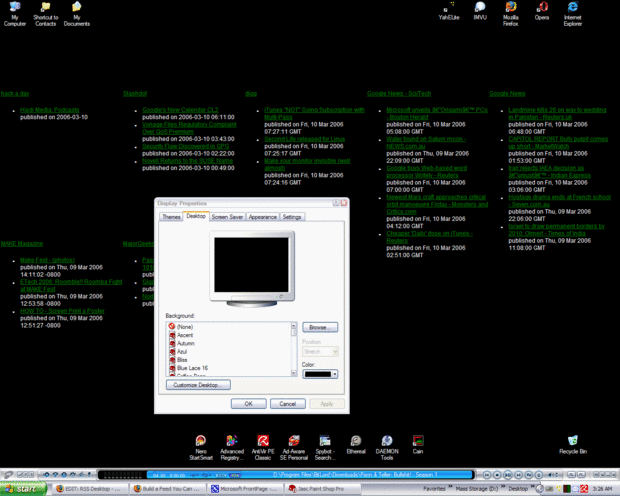
Task: Select the Opera desktop icon
Action: 542,11
